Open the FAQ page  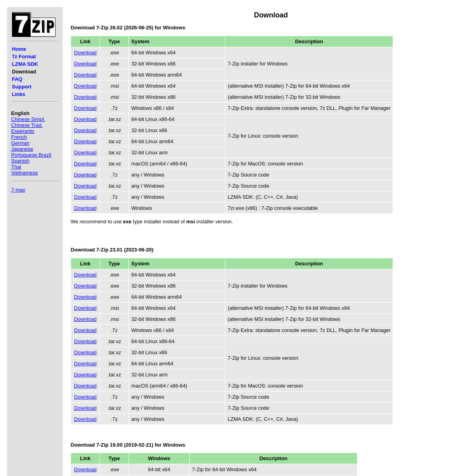17,79
